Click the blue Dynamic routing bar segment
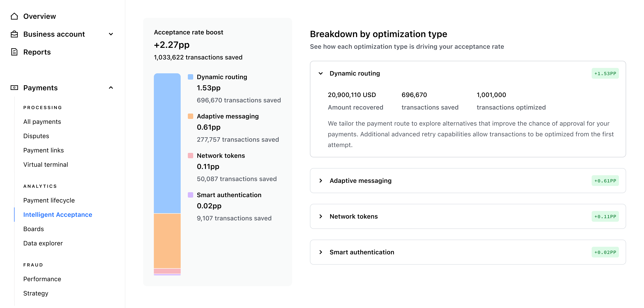This screenshot has height=308, width=644. tap(167, 143)
